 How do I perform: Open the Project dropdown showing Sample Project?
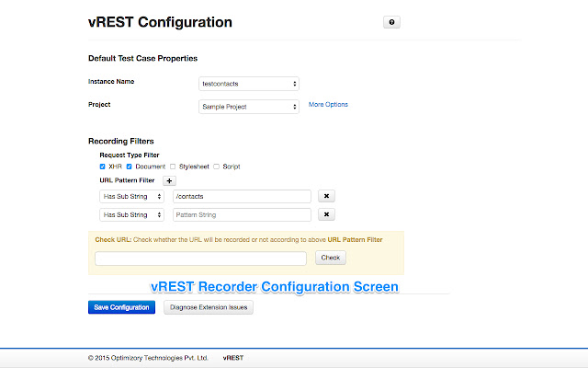(x=249, y=107)
